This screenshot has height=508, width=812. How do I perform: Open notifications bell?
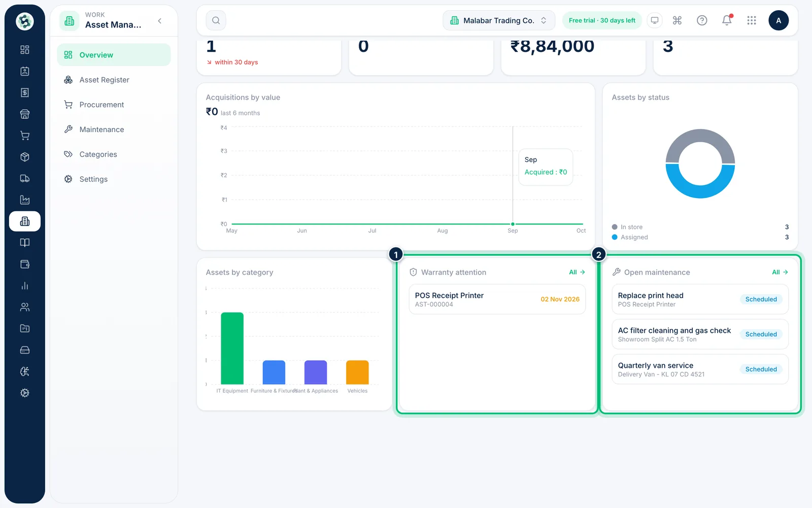point(727,20)
